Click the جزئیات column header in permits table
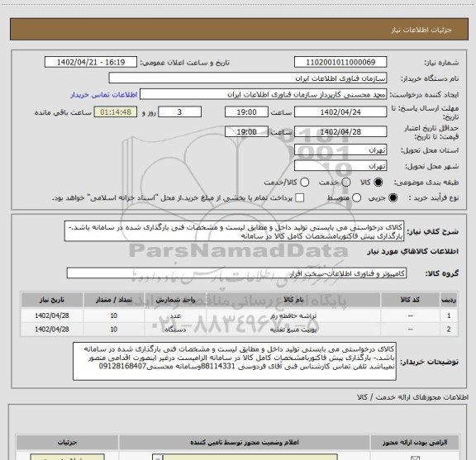 (68, 443)
